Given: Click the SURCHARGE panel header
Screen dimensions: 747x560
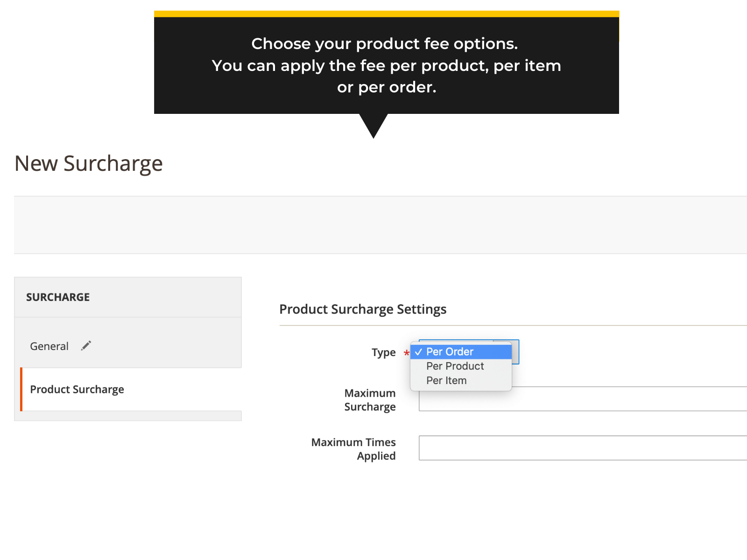Looking at the screenshot, I should pyautogui.click(x=58, y=297).
